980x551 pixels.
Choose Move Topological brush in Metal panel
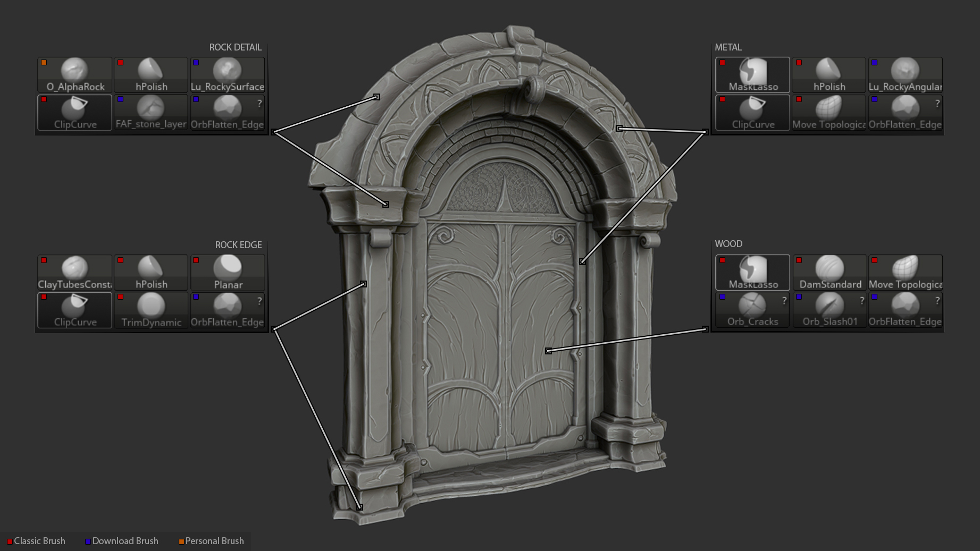pos(829,113)
